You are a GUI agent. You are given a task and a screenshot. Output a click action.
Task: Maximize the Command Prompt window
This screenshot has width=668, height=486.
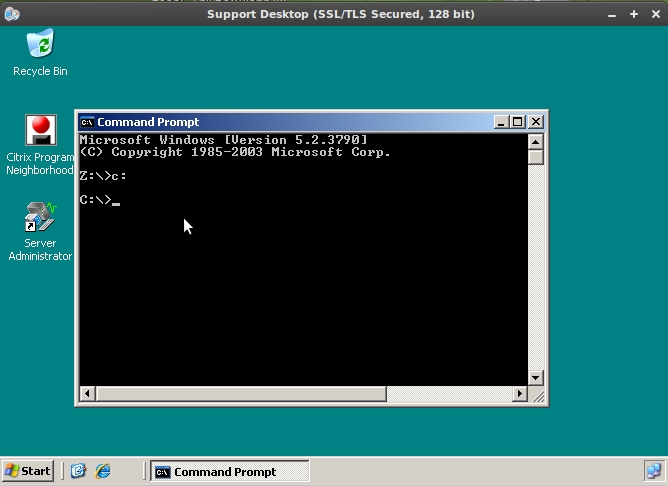pyautogui.click(x=517, y=122)
